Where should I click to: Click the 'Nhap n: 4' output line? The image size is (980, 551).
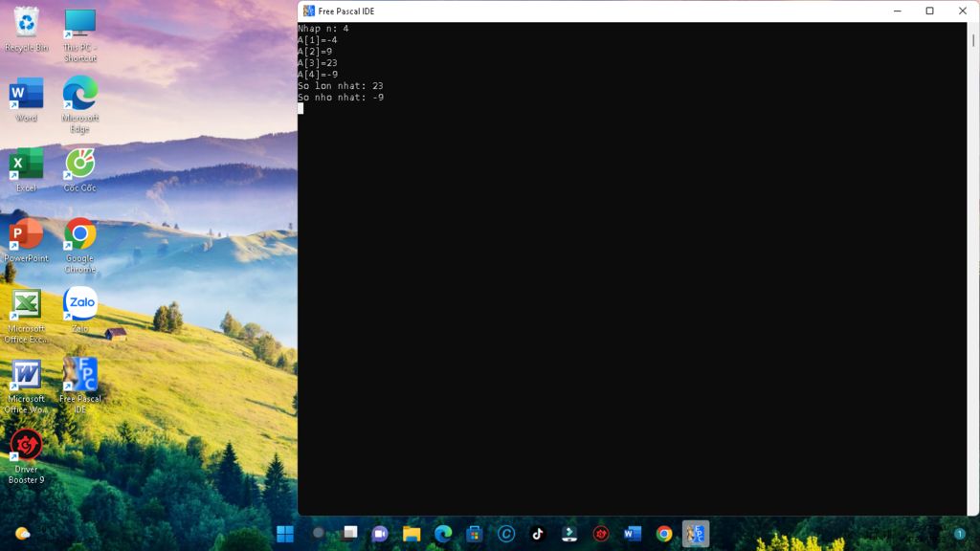[323, 28]
